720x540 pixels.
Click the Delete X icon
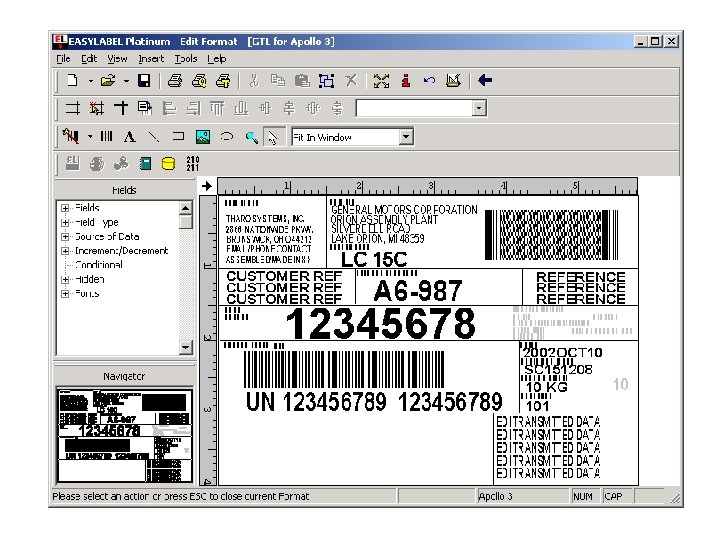tap(351, 81)
